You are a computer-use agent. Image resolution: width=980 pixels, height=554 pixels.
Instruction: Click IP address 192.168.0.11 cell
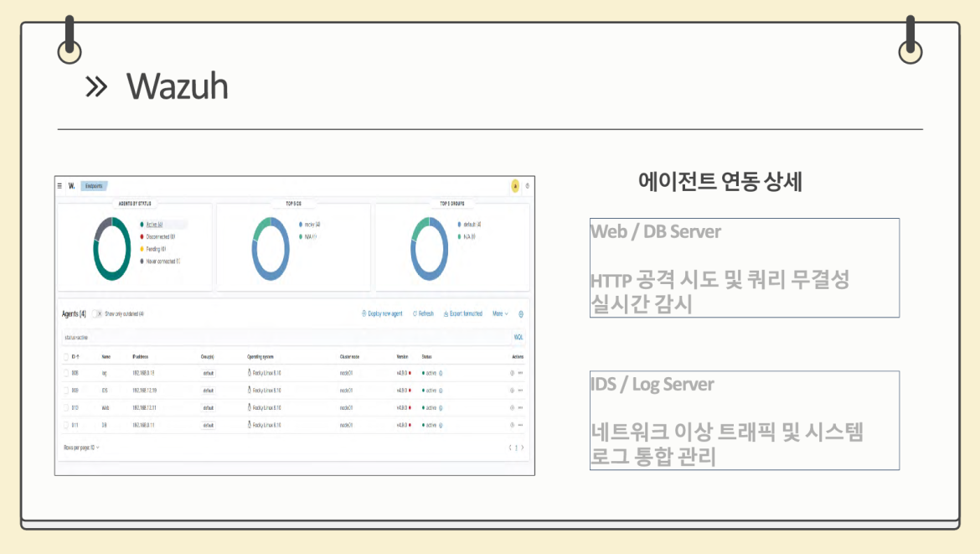point(144,425)
